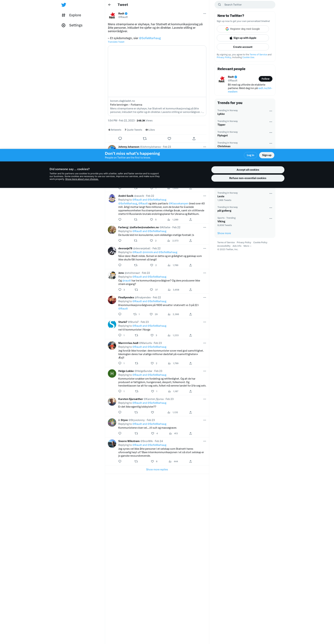The image size is (334, 644).
Task: Click Create account button
Action: pyautogui.click(x=242, y=47)
